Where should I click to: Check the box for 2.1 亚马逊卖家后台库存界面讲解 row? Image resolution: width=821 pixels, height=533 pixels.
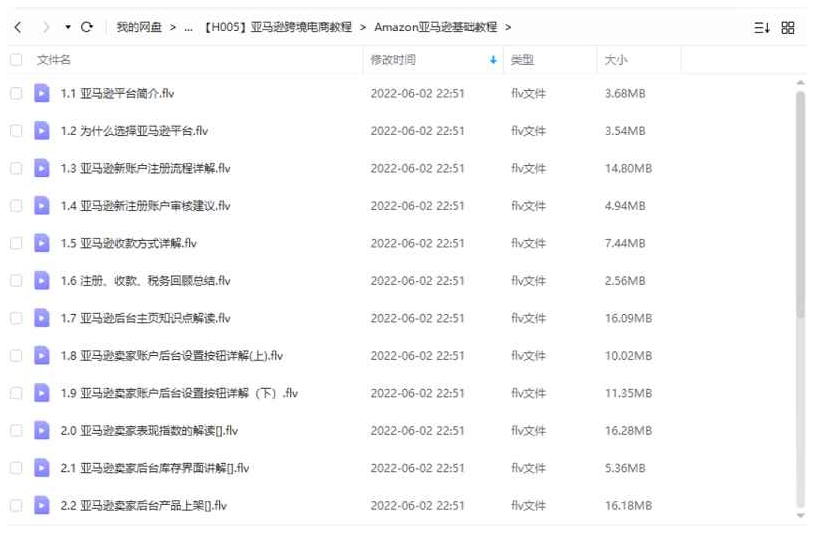pyautogui.click(x=16, y=468)
